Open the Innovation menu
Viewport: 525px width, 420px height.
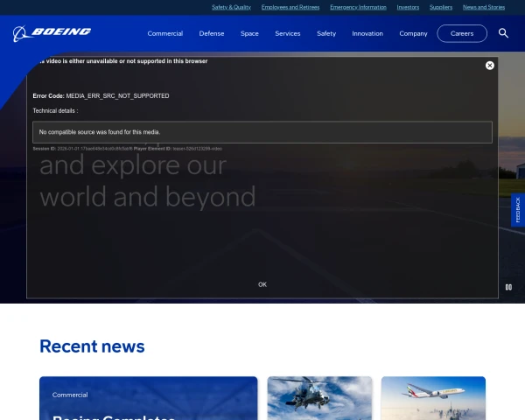click(367, 33)
